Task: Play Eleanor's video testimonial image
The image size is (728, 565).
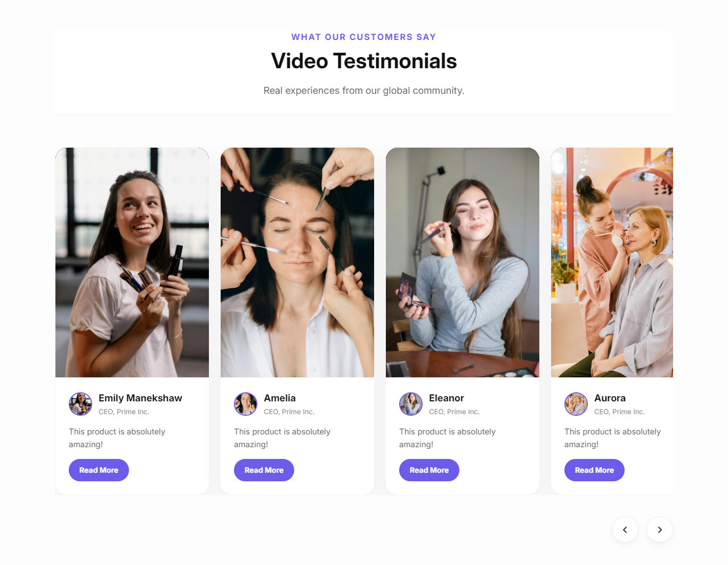Action: 463,262
